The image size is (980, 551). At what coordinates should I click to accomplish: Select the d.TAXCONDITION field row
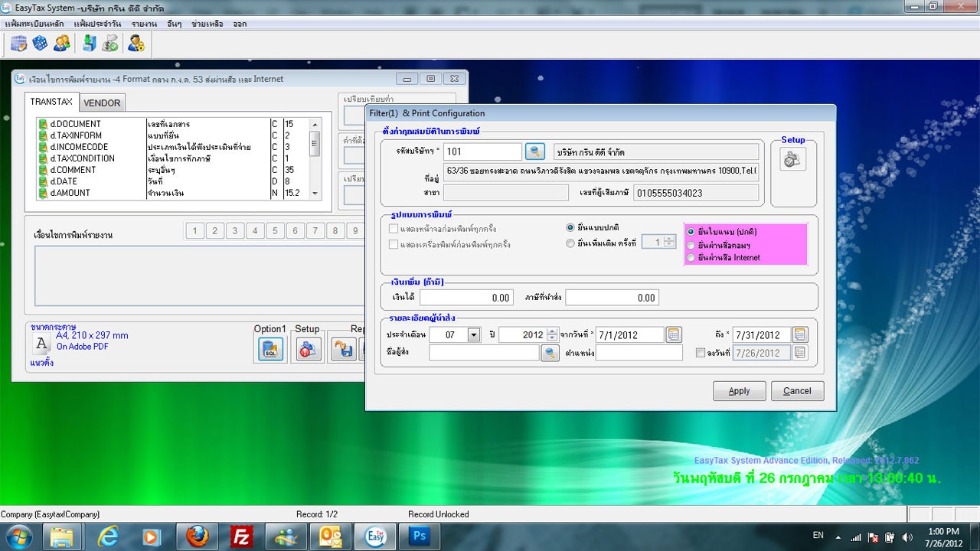pyautogui.click(x=82, y=158)
